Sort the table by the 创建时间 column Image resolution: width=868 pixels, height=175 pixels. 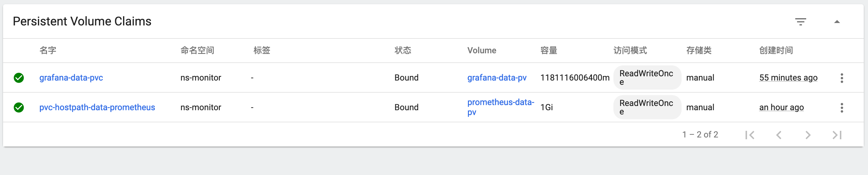pyautogui.click(x=776, y=50)
